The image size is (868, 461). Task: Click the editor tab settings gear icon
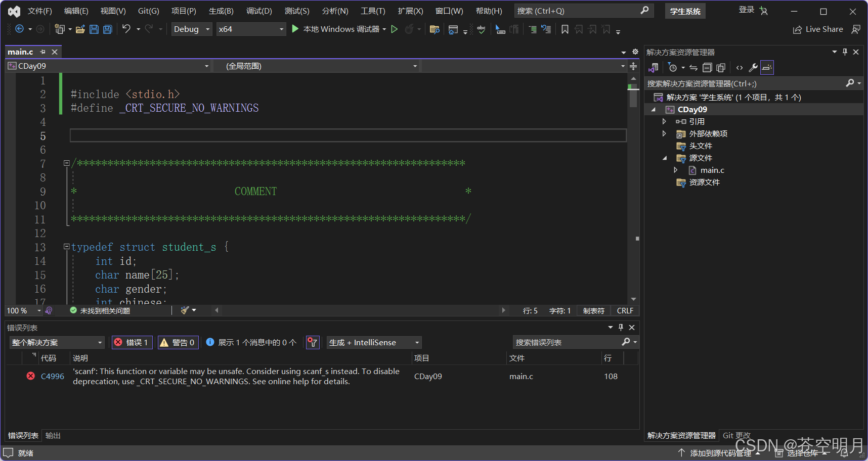point(635,52)
